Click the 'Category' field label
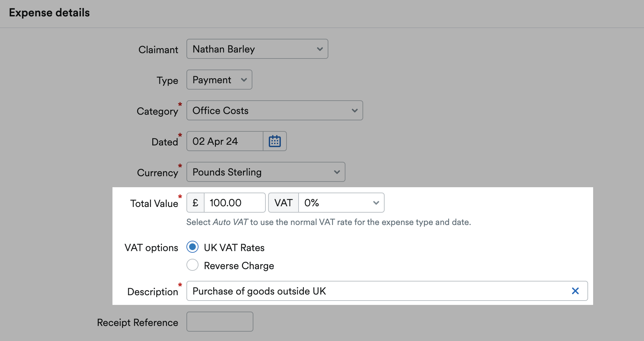This screenshot has height=341, width=644. (157, 111)
